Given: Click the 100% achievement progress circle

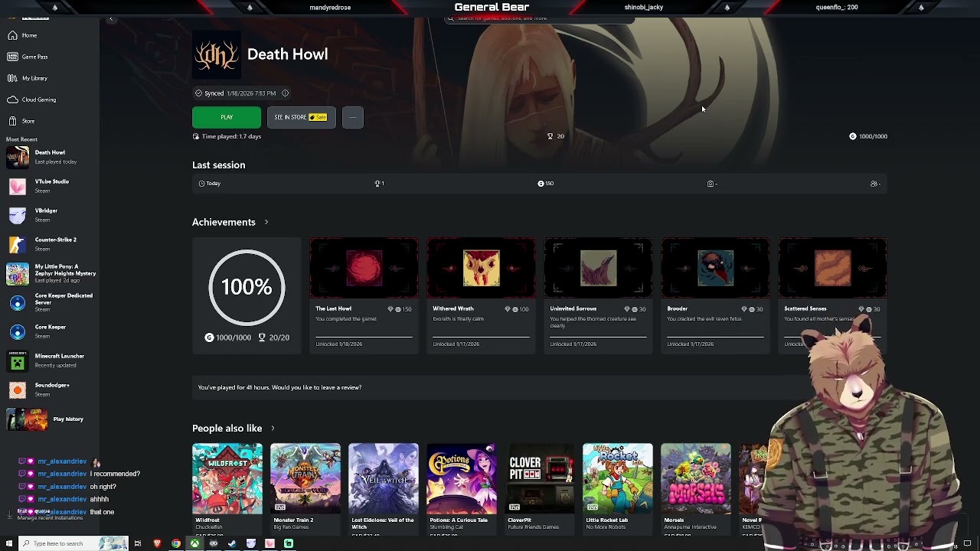Looking at the screenshot, I should 247,287.
